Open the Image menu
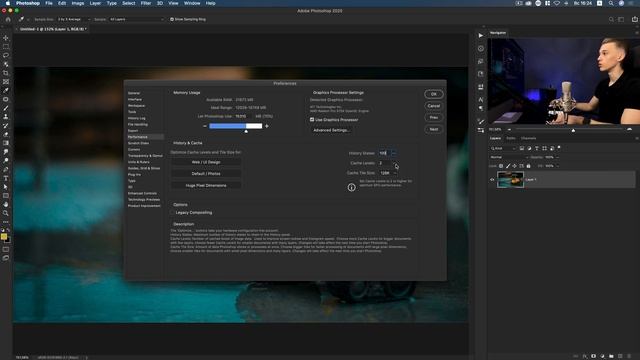This screenshot has width=640, height=360. (78, 3)
